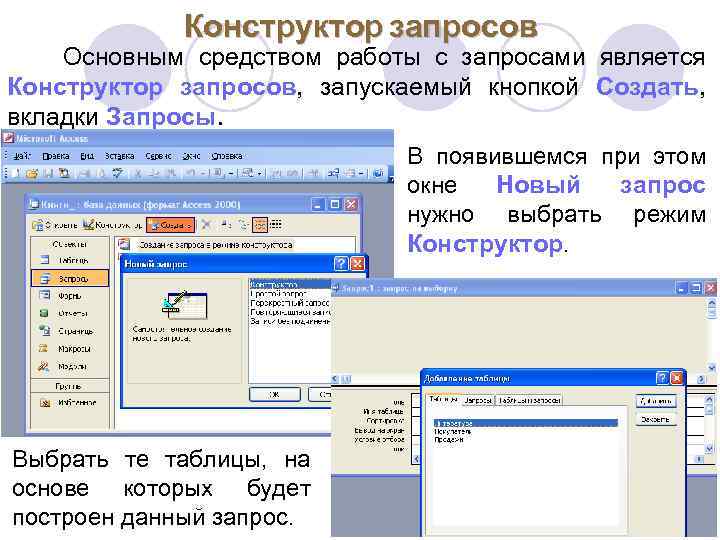This screenshot has width=720, height=540.
Task: Click the Delete X icon in database toolbar
Action: coord(206,225)
